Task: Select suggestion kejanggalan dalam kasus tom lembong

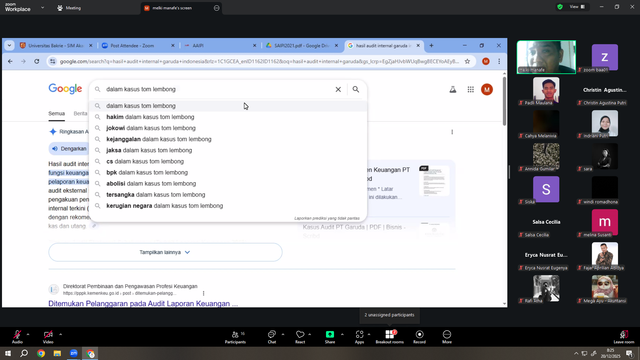Action: (229, 139)
